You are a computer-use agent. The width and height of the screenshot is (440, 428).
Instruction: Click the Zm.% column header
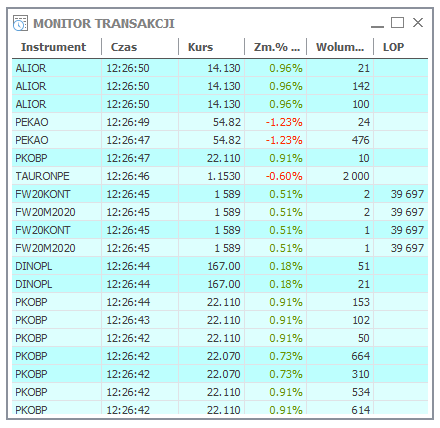[x=276, y=47]
